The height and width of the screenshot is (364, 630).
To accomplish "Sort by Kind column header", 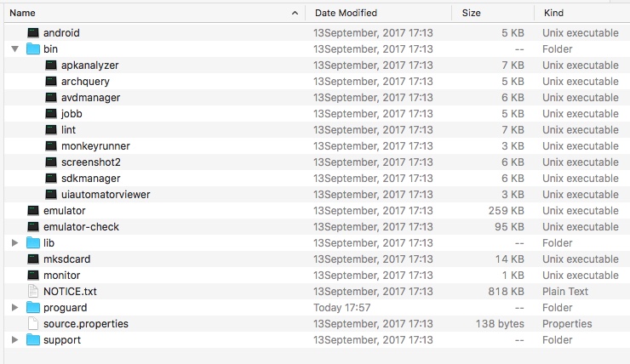I will [x=553, y=13].
